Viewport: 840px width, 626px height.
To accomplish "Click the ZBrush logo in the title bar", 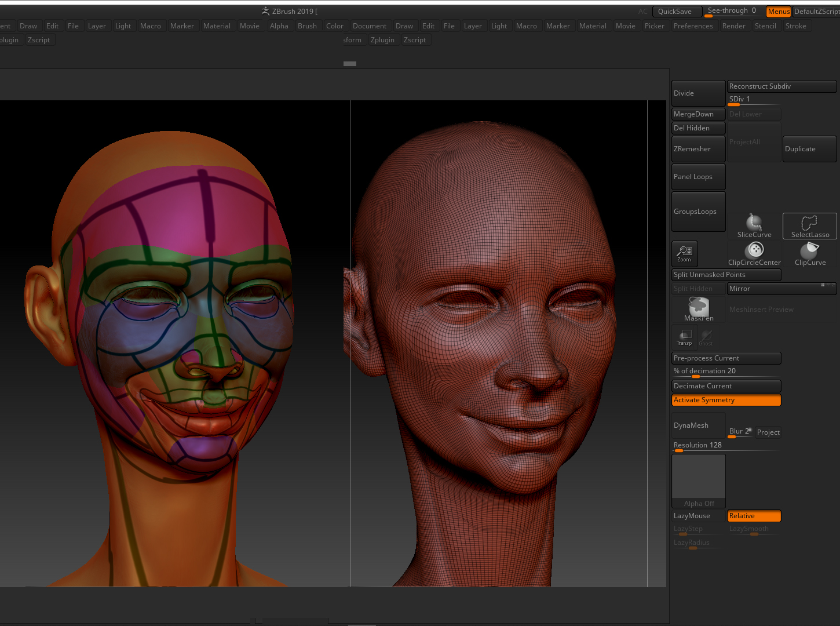I will point(265,11).
